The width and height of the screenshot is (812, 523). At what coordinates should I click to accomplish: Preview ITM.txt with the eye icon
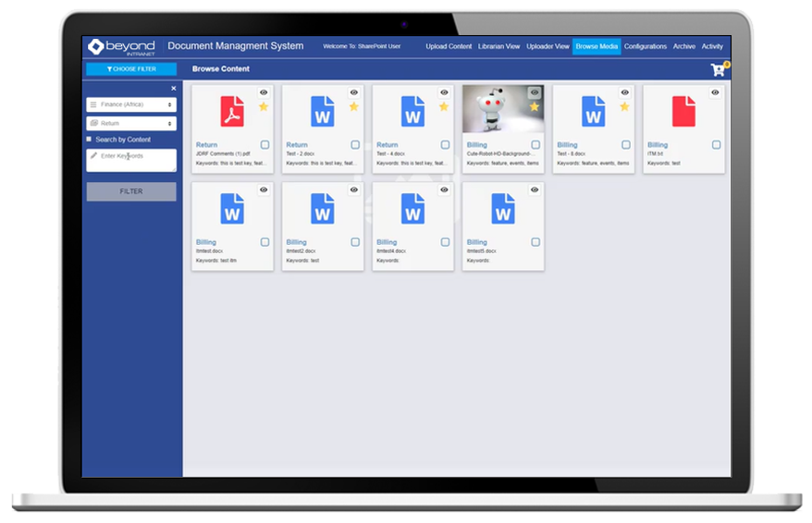click(x=715, y=92)
